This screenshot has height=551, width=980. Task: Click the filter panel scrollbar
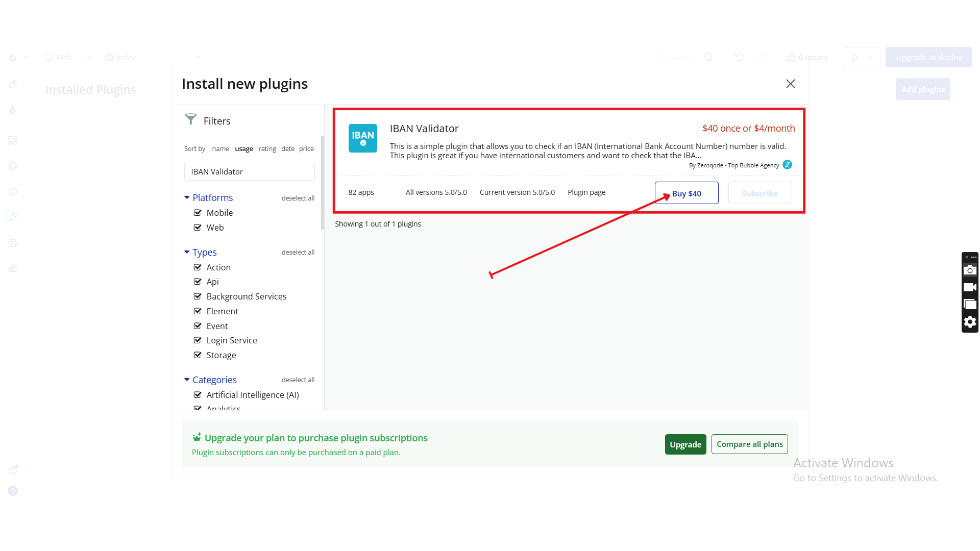(x=322, y=184)
